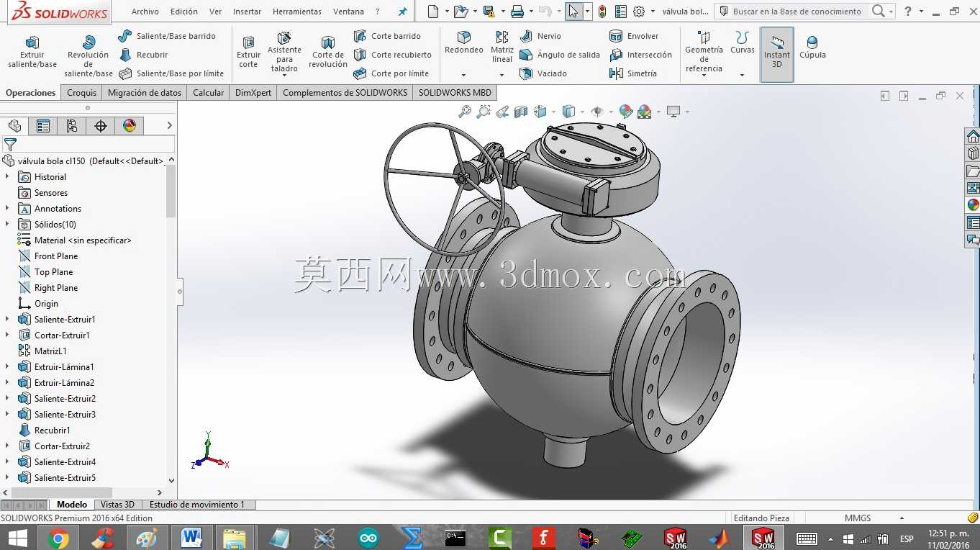
Task: Open the Archivo menu
Action: point(145,12)
